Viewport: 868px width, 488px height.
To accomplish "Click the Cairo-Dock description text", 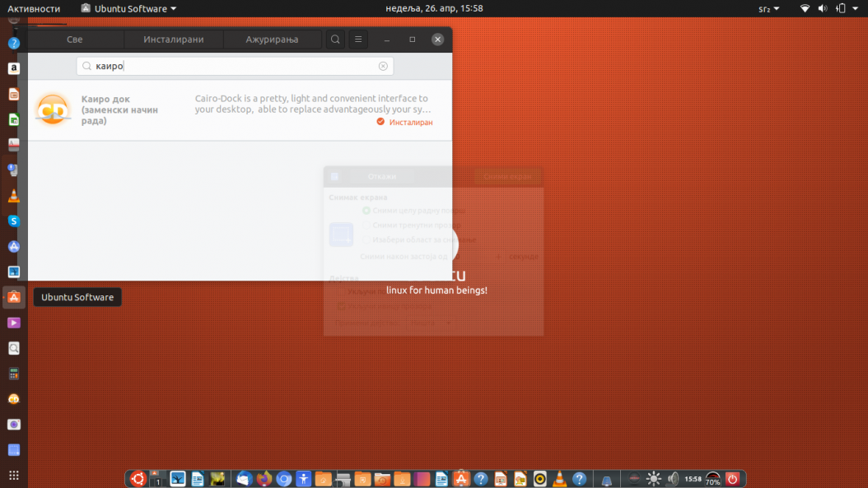I will point(313,104).
